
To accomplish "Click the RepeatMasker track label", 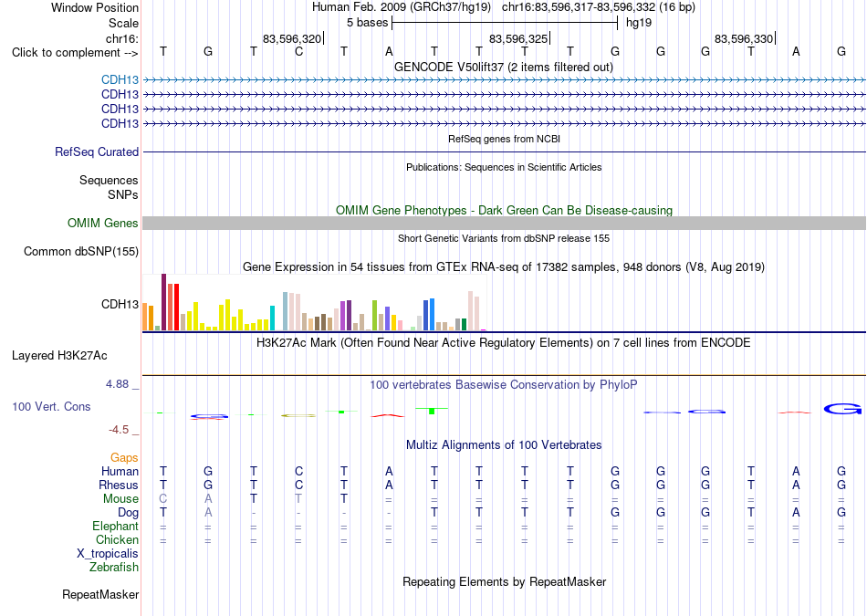I will (100, 594).
